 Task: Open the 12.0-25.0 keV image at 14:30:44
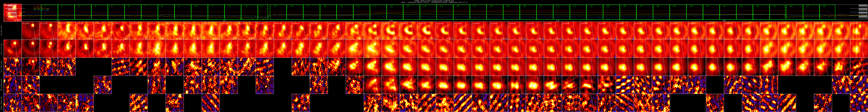tap(409, 67)
